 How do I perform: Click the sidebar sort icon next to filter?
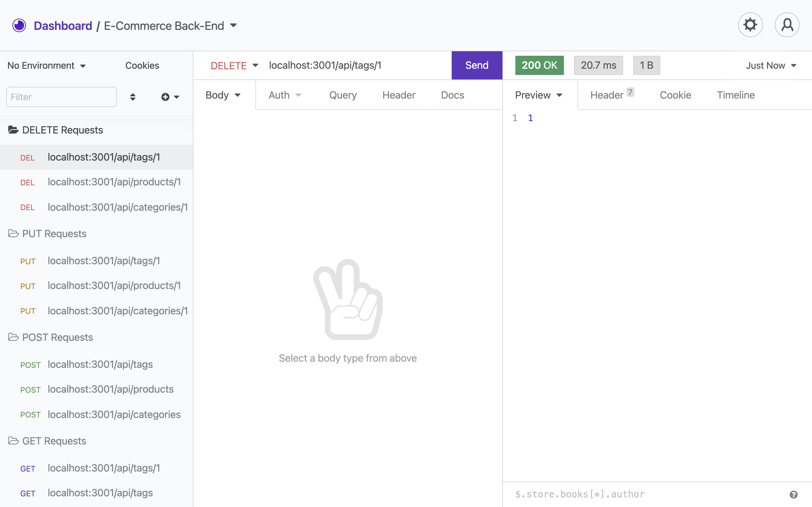coord(133,97)
